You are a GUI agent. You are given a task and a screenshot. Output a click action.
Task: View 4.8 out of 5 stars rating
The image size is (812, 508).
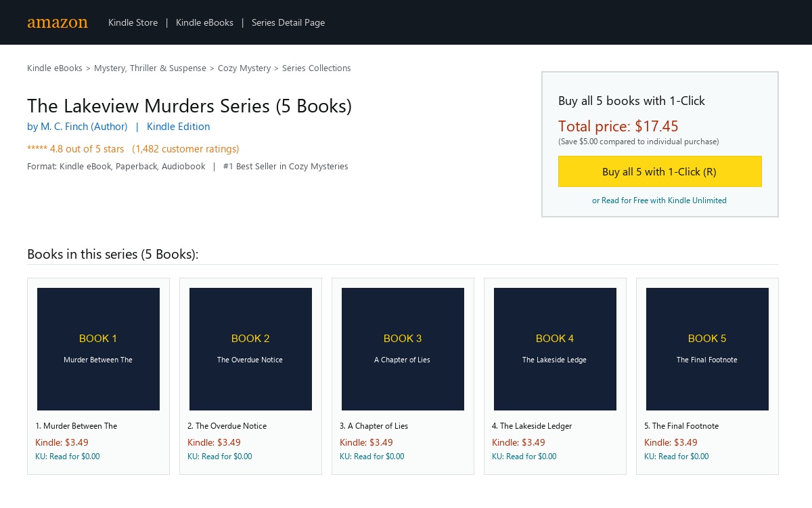pyautogui.click(x=76, y=149)
